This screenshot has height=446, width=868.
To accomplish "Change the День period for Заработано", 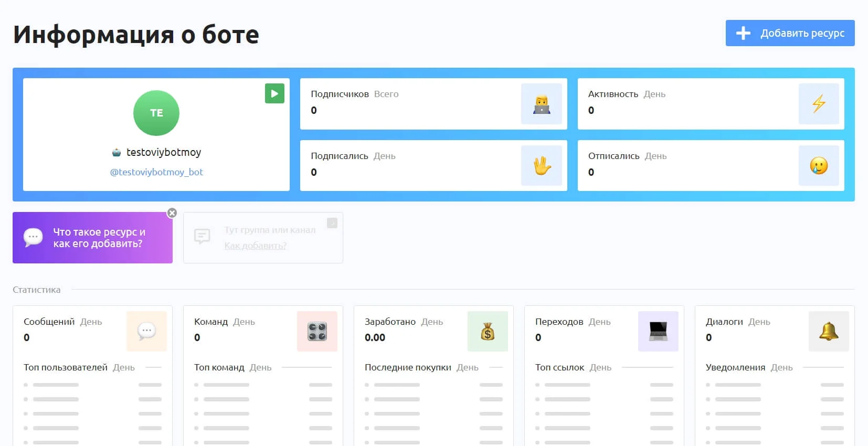I will pyautogui.click(x=432, y=322).
